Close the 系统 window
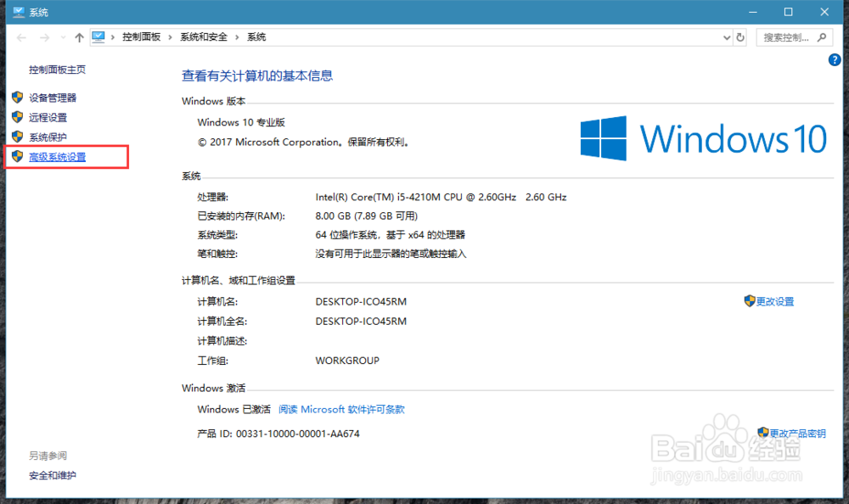Screen dimensions: 849x504 (824, 12)
